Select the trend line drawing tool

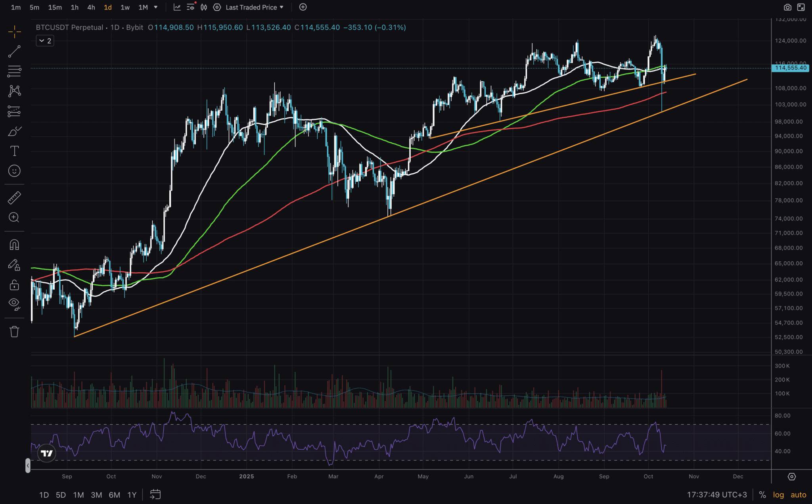(14, 52)
